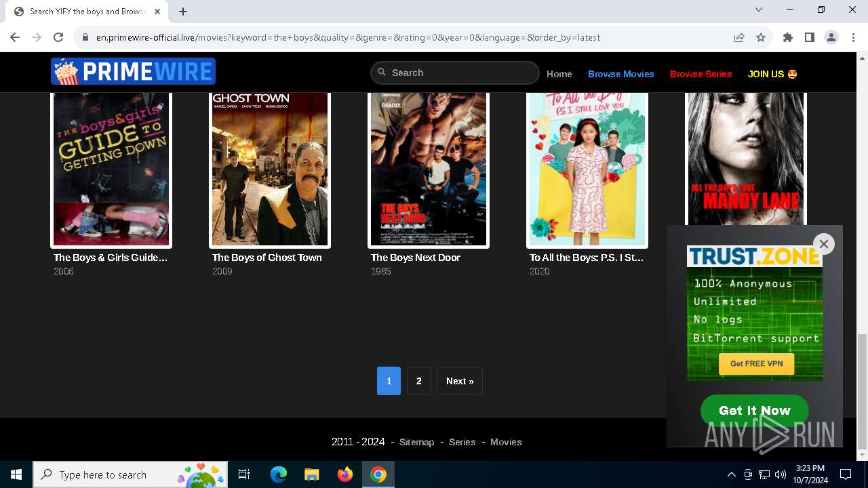
Task: Focus the site Search input field
Action: coord(454,73)
